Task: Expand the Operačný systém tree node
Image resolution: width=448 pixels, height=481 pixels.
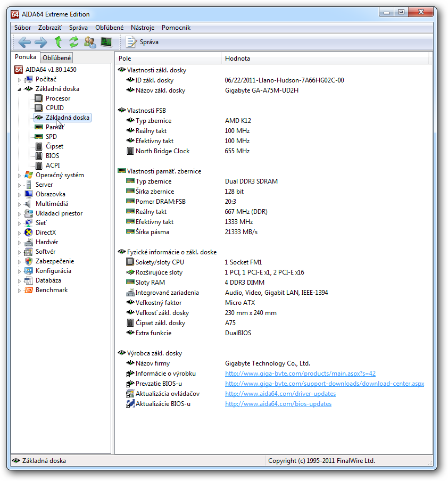Action: pyautogui.click(x=19, y=176)
